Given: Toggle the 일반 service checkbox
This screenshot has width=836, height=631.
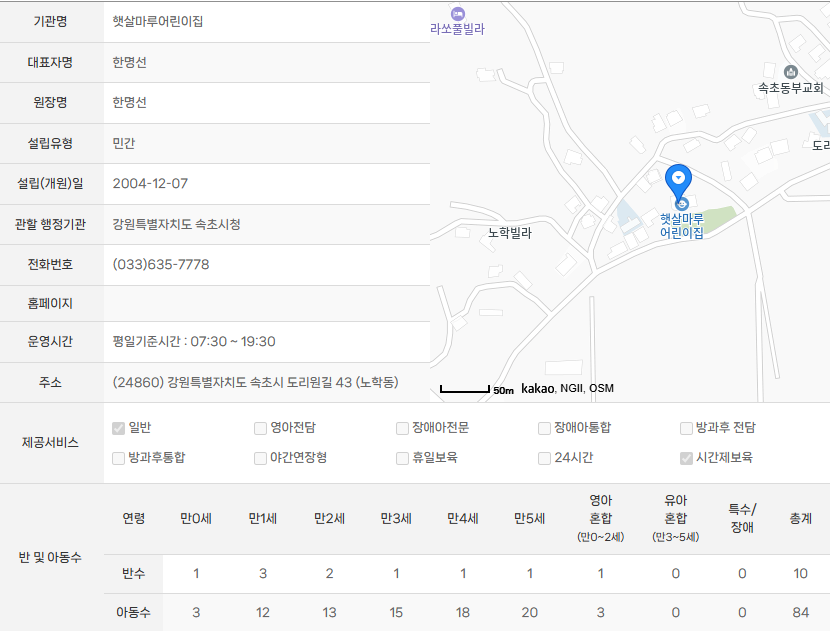Looking at the screenshot, I should [118, 428].
